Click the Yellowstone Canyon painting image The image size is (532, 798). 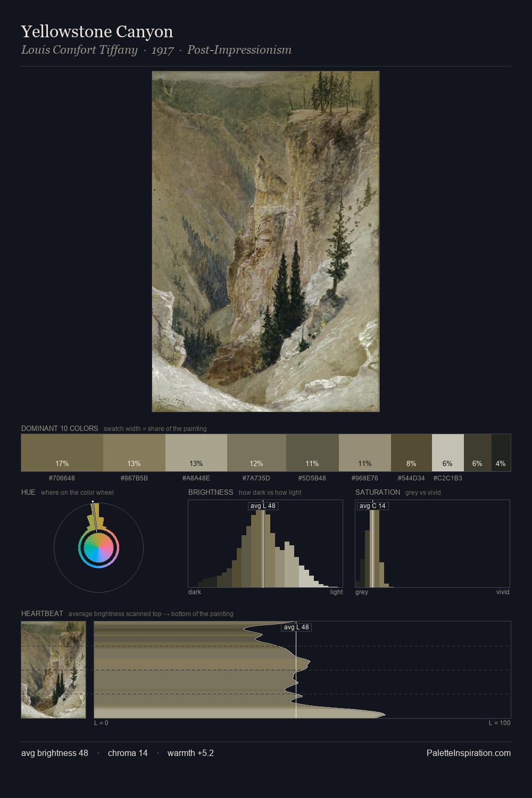(x=265, y=242)
